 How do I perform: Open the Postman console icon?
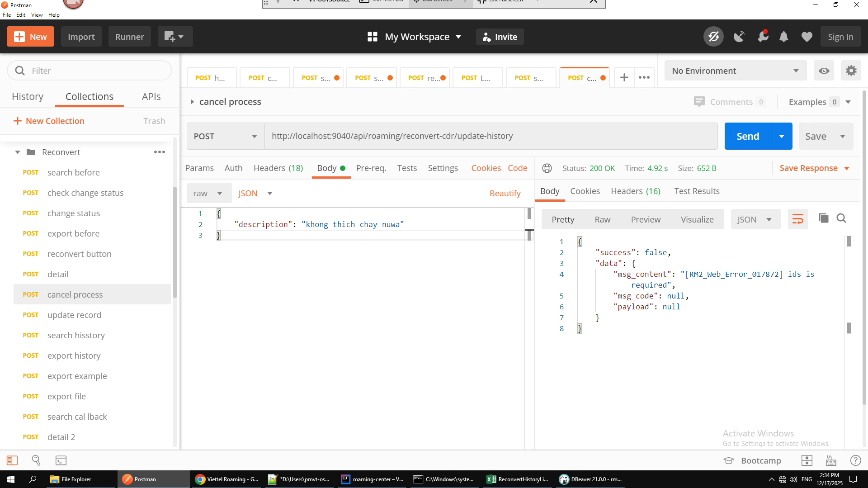click(61, 460)
